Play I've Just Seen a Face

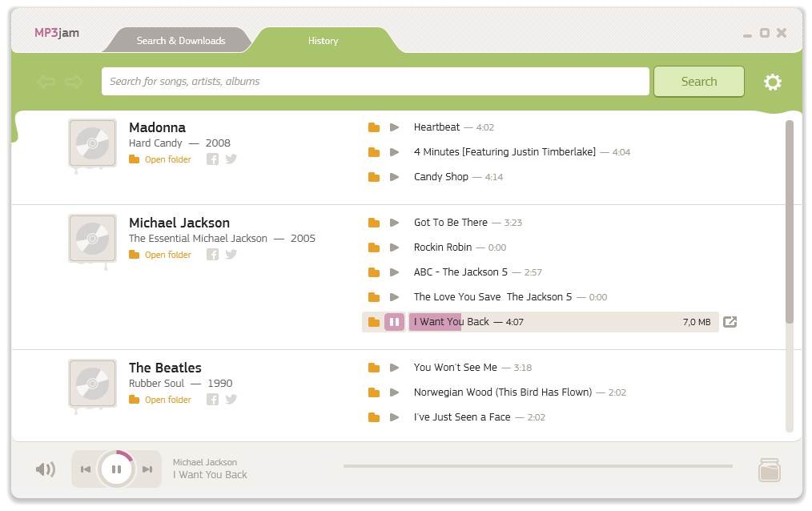tap(395, 417)
